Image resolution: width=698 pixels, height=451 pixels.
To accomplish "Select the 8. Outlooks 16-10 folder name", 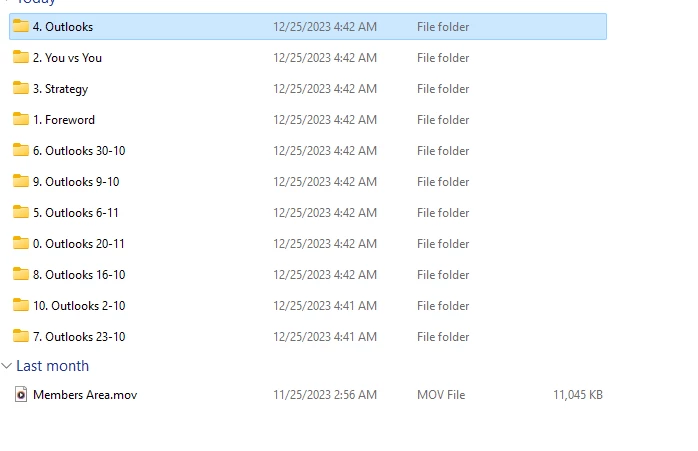I will click(x=79, y=275).
